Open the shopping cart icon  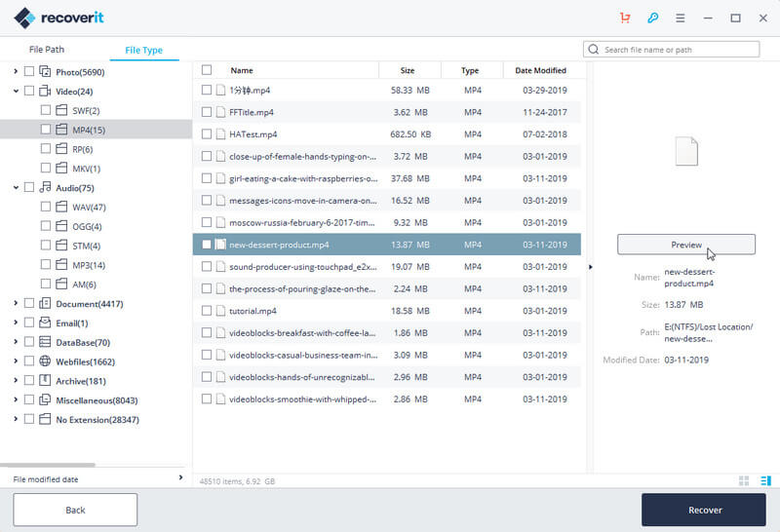[625, 18]
